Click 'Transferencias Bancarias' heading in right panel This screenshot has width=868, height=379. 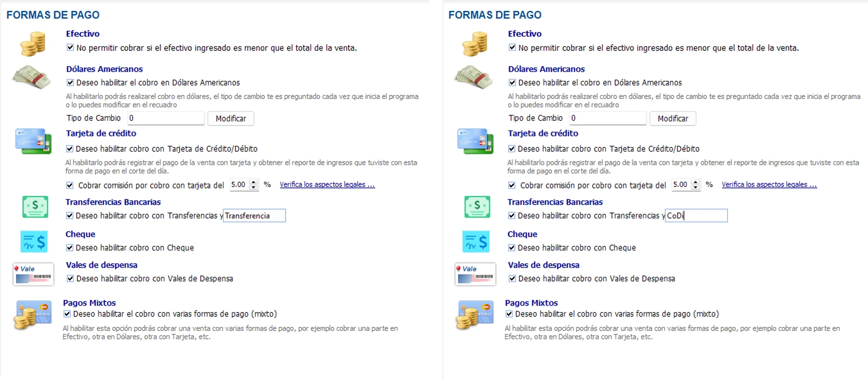pyautogui.click(x=555, y=202)
